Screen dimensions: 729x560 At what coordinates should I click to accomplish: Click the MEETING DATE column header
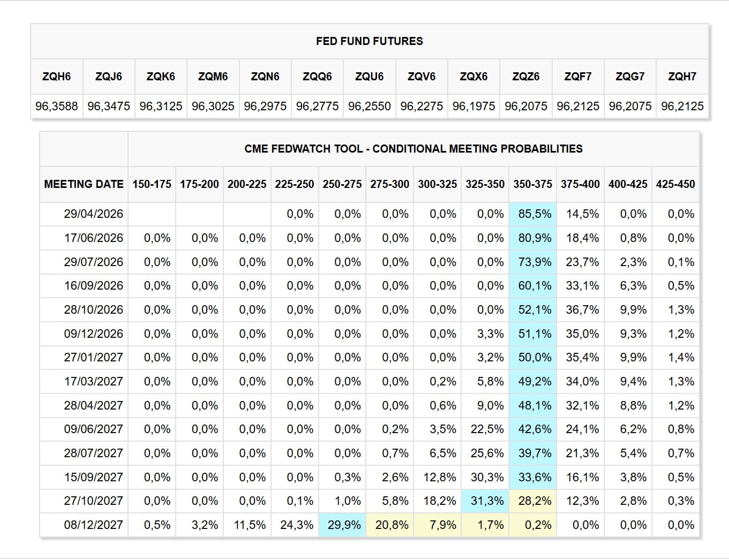(x=84, y=184)
